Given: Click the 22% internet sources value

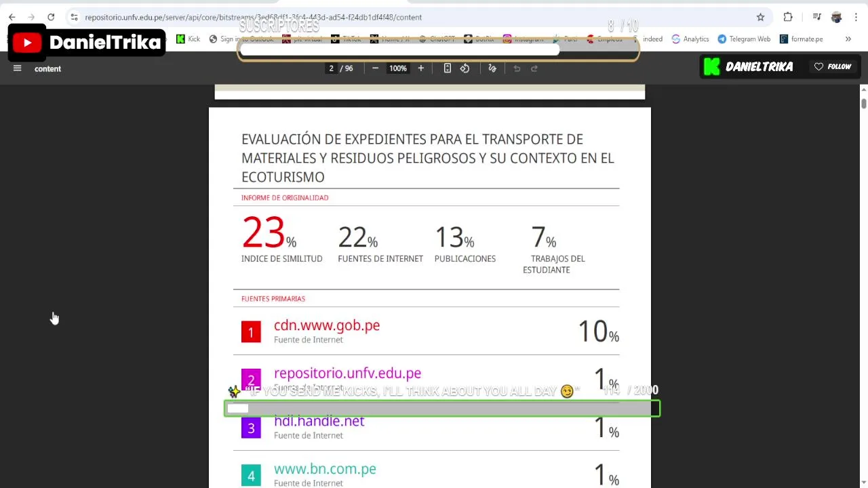Looking at the screenshot, I should click(x=357, y=237).
